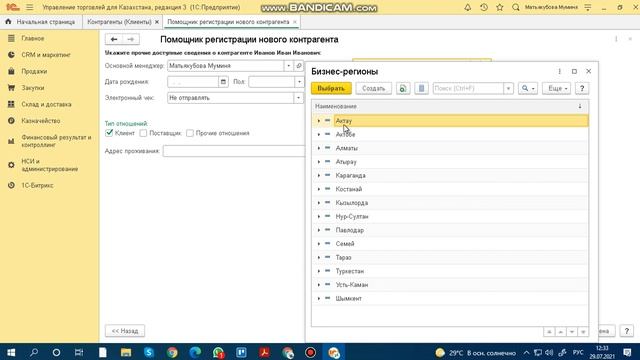Open Склад и доставка section

click(x=46, y=104)
